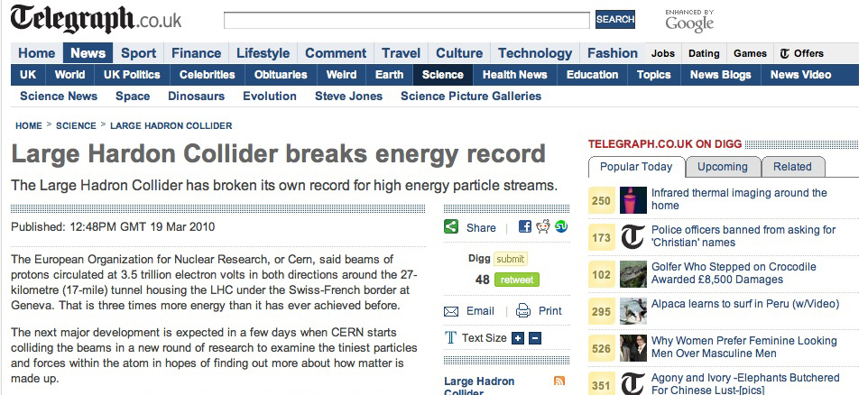Open the News Video subsection

[800, 75]
